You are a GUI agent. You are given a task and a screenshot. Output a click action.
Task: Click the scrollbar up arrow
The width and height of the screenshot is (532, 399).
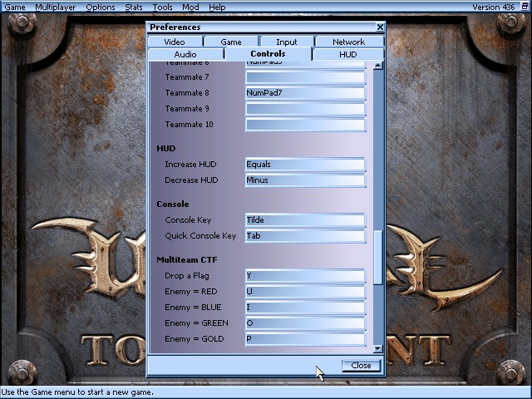(378, 66)
